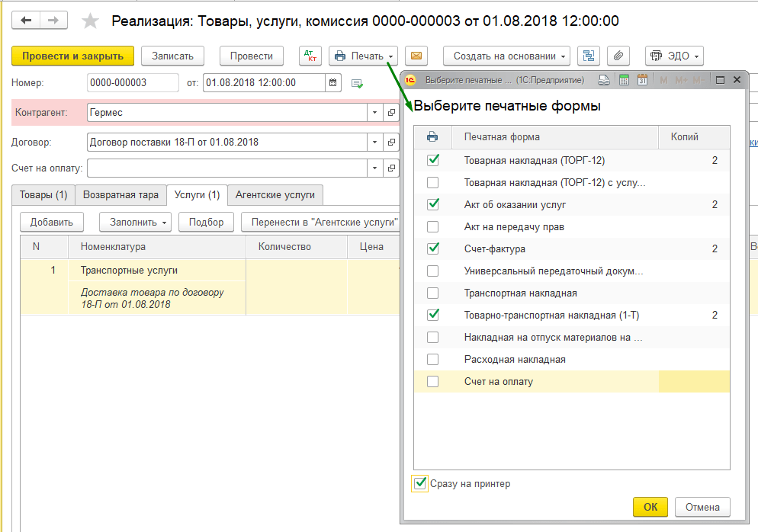Open the Агентские услуги tab

[x=275, y=195]
